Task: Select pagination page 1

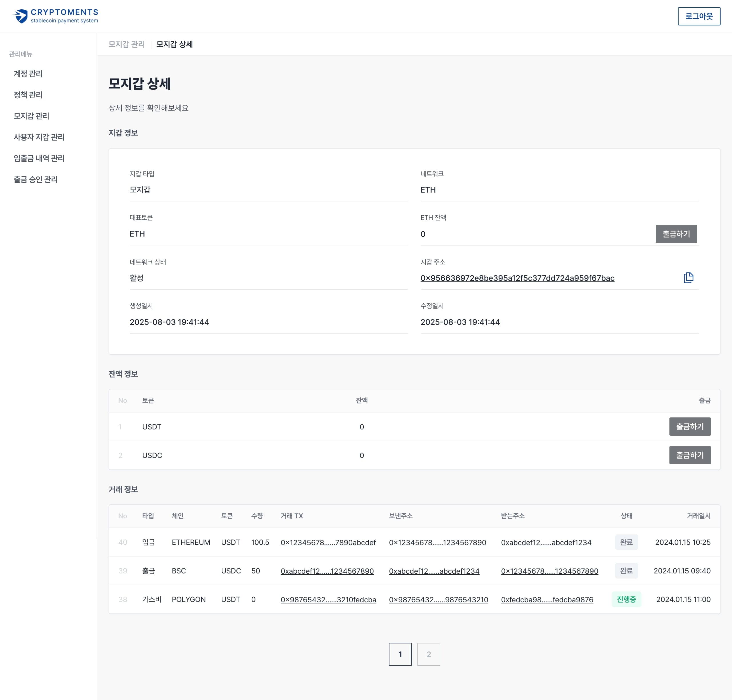Action: pos(400,654)
